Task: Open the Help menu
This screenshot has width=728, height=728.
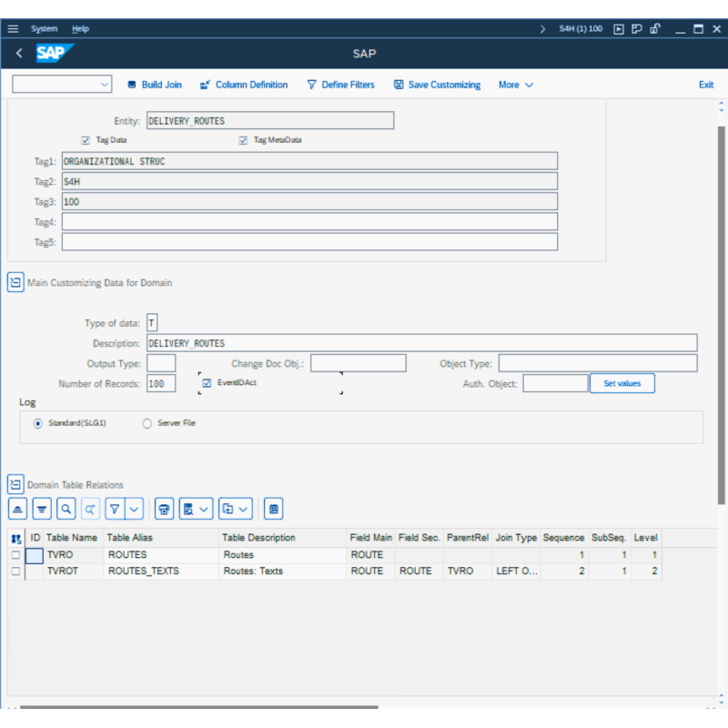Action: [x=80, y=29]
